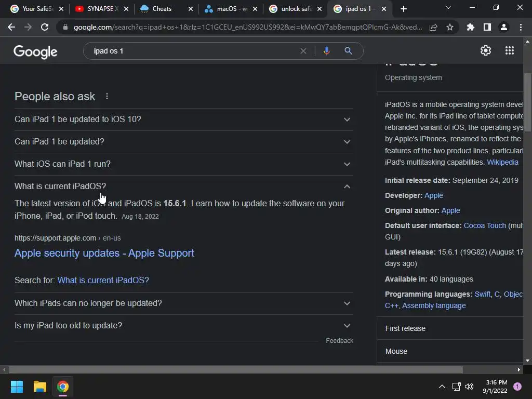Open the Wikipedia link in description
Screen dimensions: 532x399
502,162
